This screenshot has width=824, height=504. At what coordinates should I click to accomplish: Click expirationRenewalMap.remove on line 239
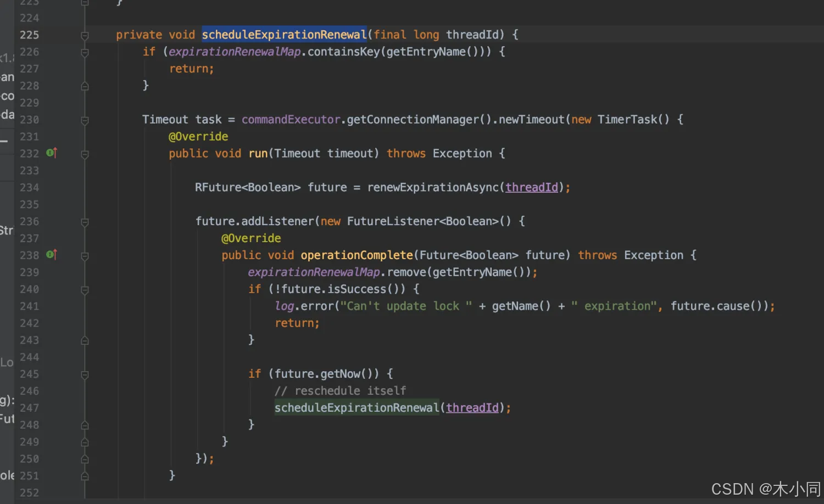(x=337, y=272)
